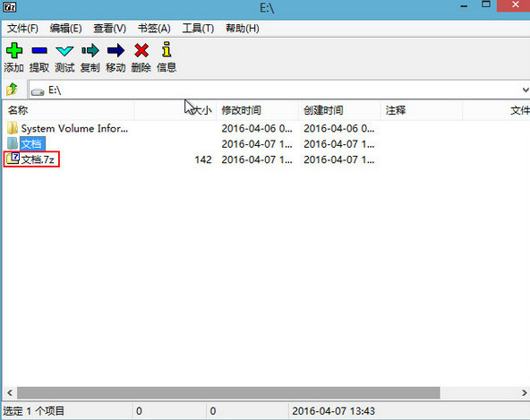Click the Extract (提取) minus icon
The width and height of the screenshot is (530, 420).
coord(39,51)
